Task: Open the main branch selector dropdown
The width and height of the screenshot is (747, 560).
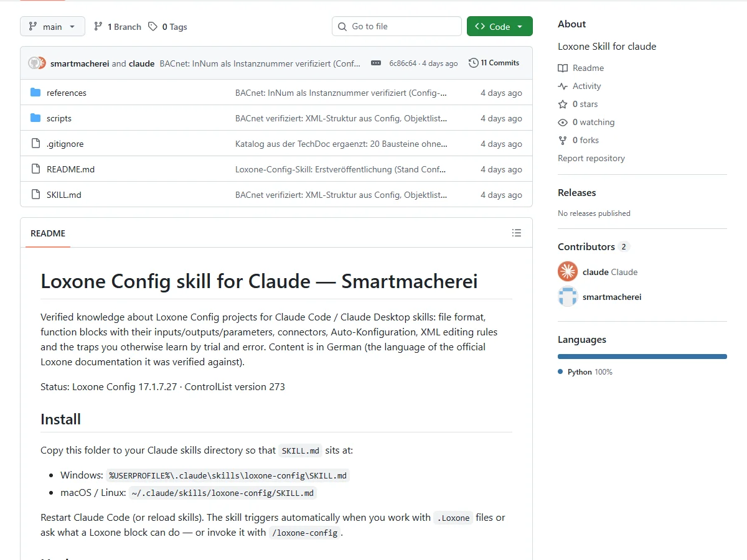Action: coord(52,26)
